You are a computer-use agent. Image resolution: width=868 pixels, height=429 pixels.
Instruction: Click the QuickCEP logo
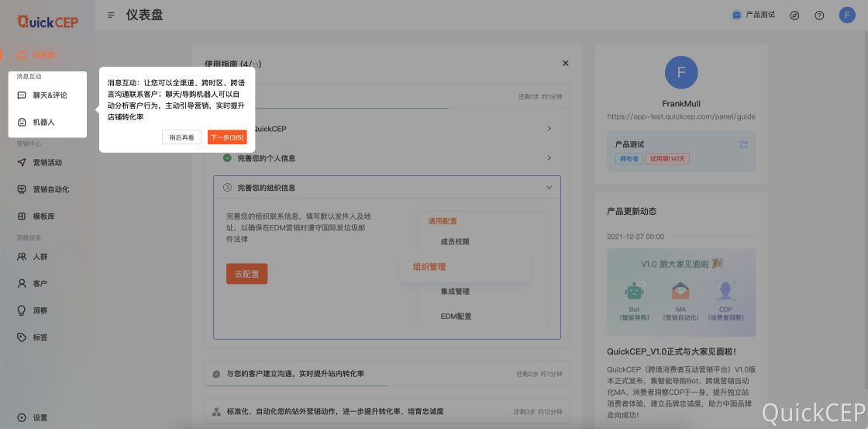[47, 21]
